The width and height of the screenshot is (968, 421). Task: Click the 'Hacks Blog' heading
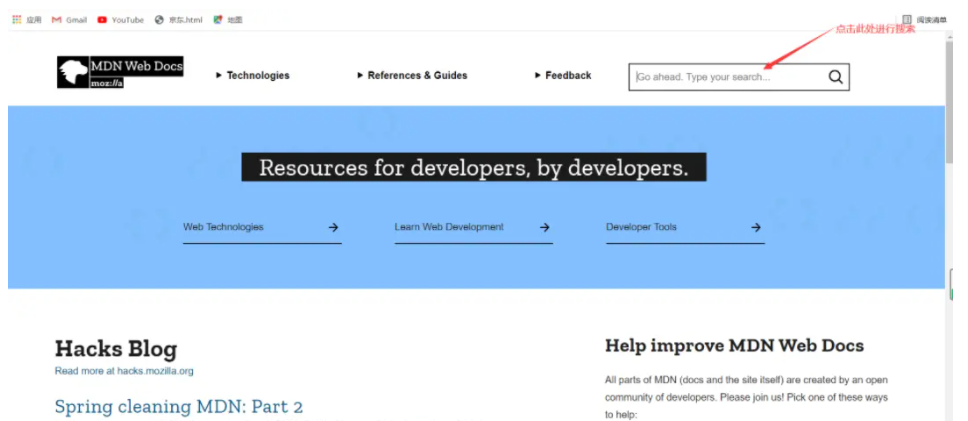(x=116, y=348)
